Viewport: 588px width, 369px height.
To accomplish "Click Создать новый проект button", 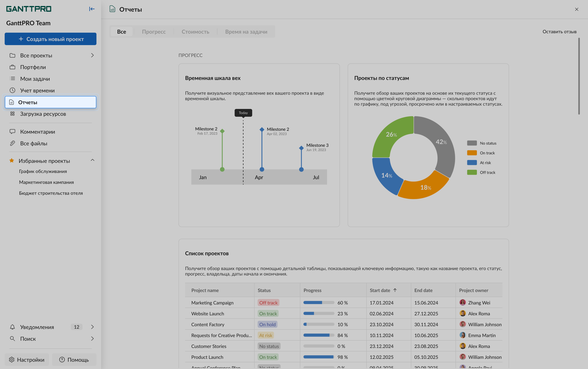I will click(x=50, y=39).
